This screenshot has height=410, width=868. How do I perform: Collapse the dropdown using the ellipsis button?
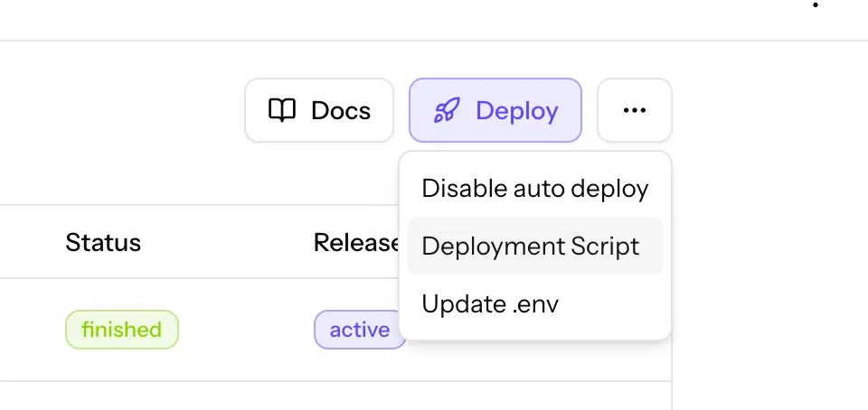click(x=635, y=110)
